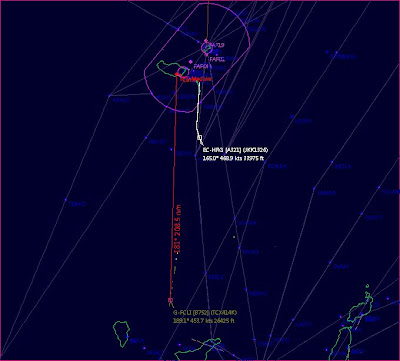Select the G-FCLI aircraft position symbol

170,300
